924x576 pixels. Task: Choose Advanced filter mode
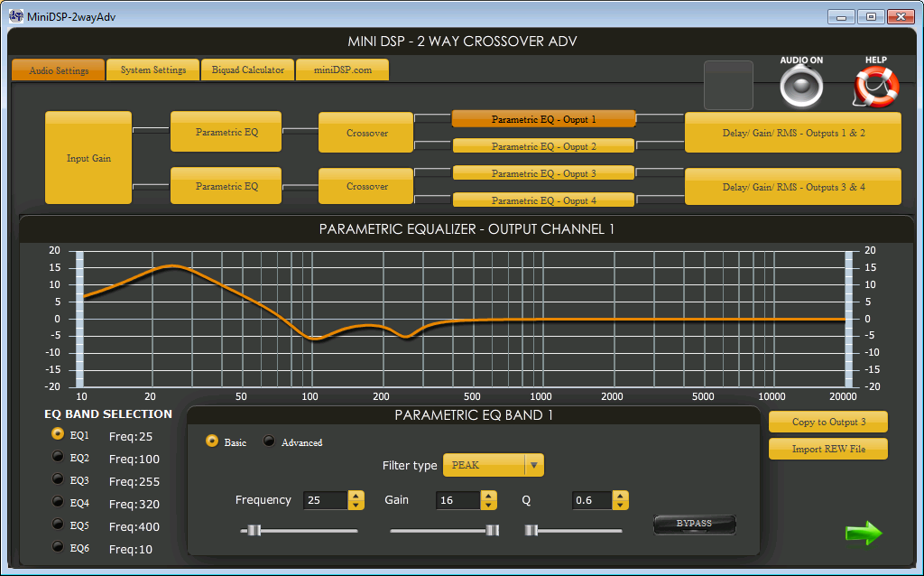point(269,441)
